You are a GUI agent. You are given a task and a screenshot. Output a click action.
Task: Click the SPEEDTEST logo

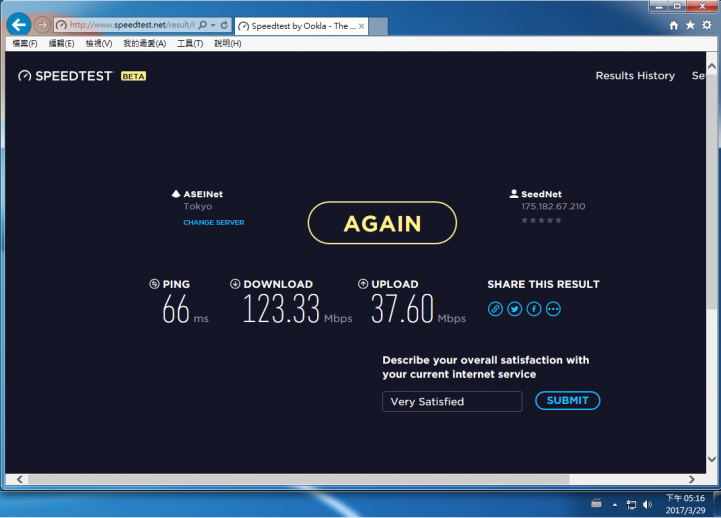tap(65, 76)
